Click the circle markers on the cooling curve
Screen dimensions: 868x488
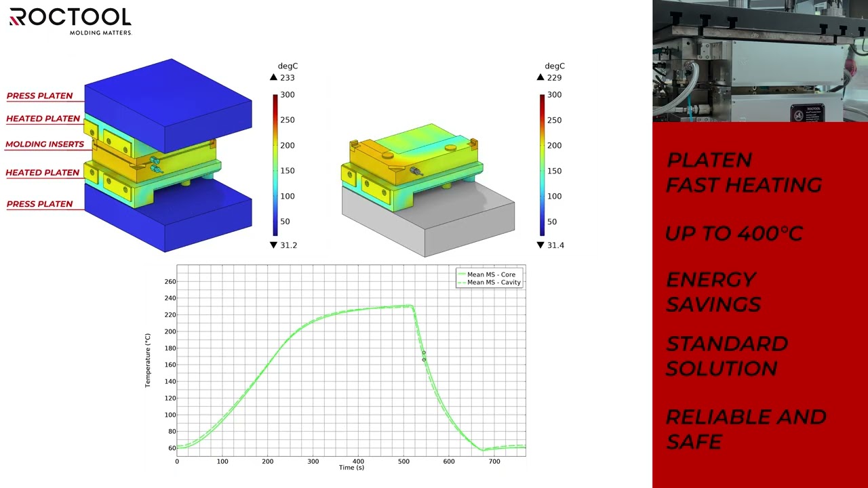(x=424, y=356)
